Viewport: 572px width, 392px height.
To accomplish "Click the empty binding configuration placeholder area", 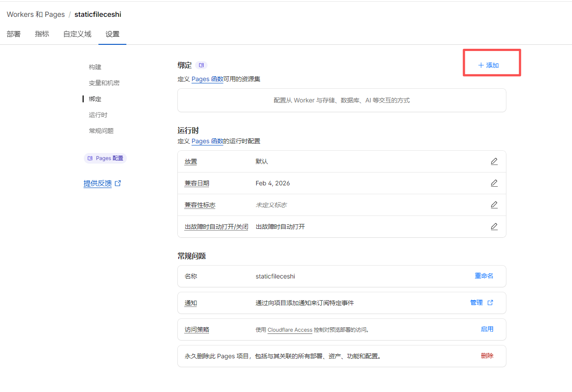I will tap(341, 100).
